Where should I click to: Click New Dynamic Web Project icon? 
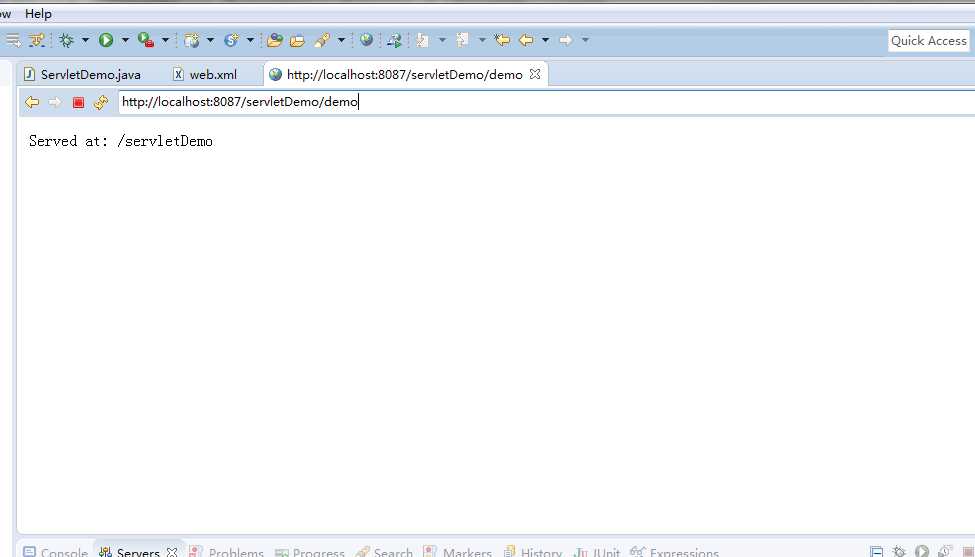click(192, 40)
